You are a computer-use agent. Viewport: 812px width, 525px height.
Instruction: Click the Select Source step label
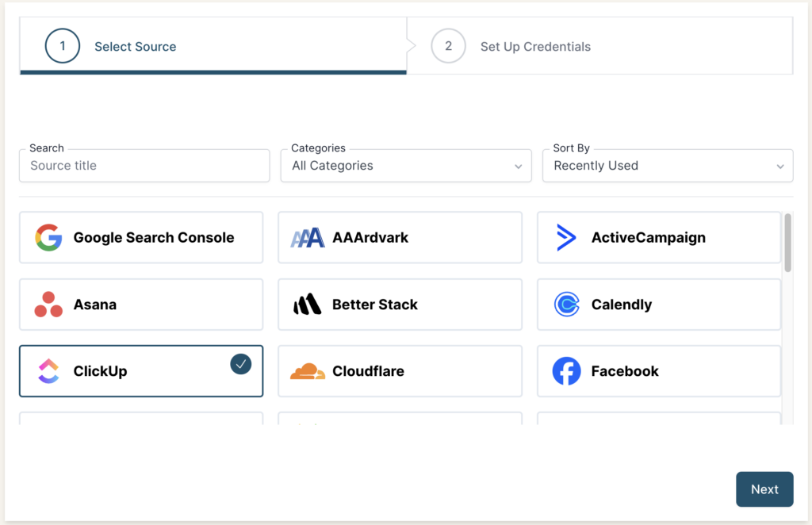click(x=135, y=46)
